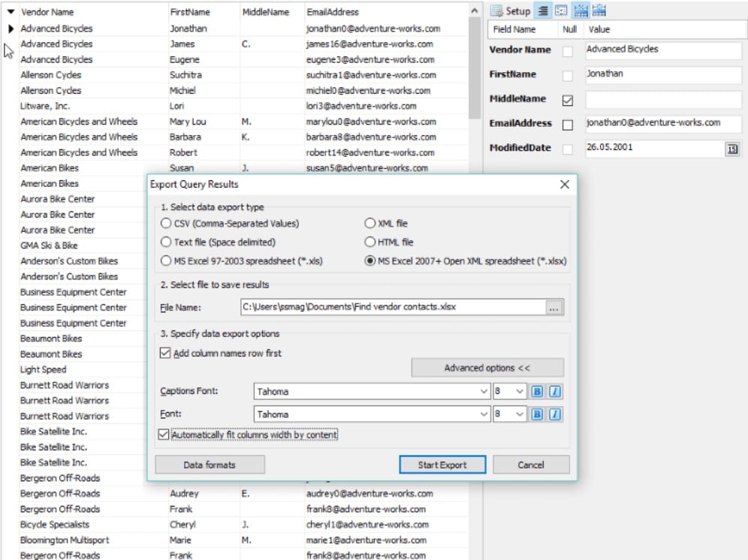
Task: Select HTML file export type
Action: (369, 242)
